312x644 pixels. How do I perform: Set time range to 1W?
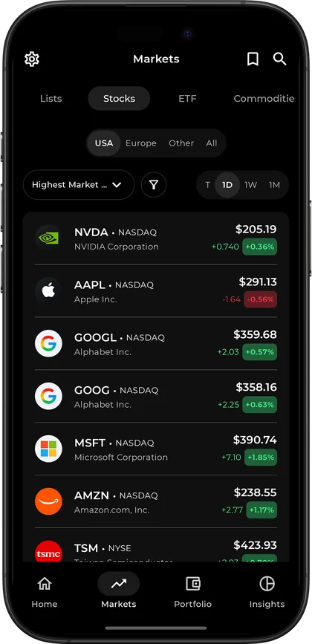(250, 185)
